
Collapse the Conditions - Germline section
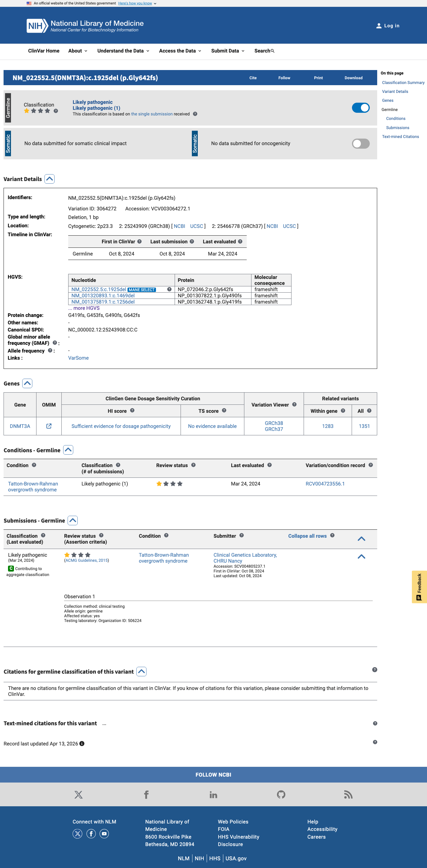[x=68, y=450]
